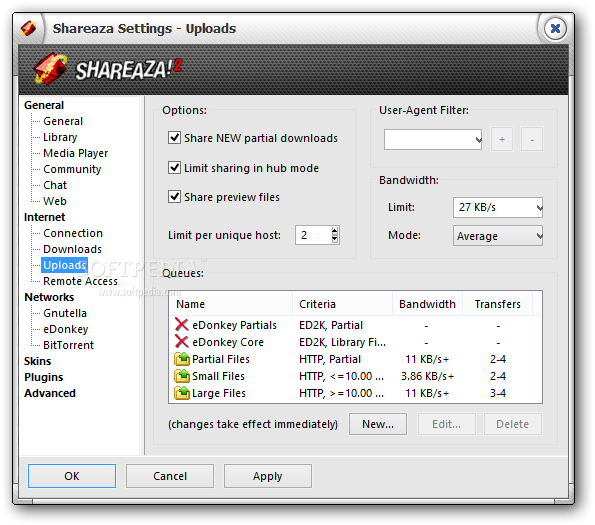595x525 pixels.
Task: Click the 3.86 KB/s+ bandwidth cell
Action: (x=427, y=376)
